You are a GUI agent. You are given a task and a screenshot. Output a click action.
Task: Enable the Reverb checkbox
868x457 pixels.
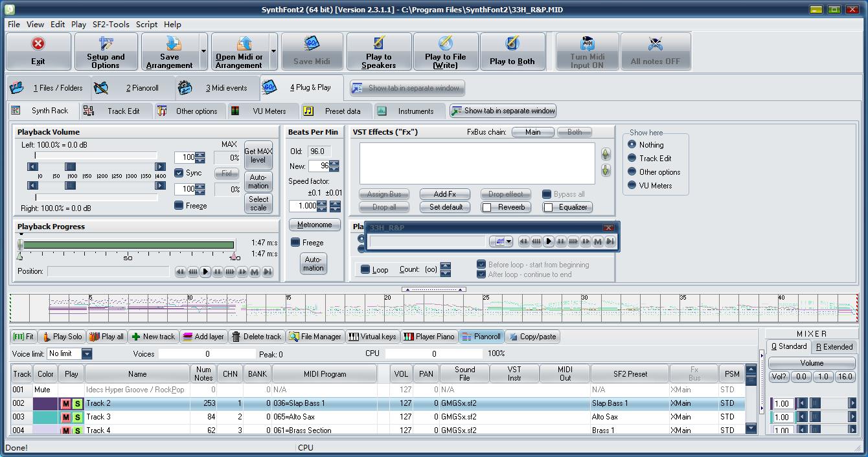tap(486, 207)
